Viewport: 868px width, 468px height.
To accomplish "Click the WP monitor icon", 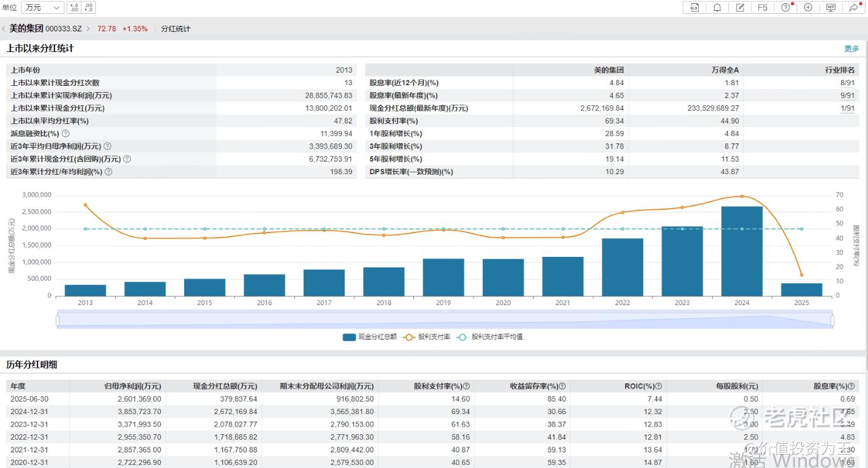I will (x=831, y=8).
